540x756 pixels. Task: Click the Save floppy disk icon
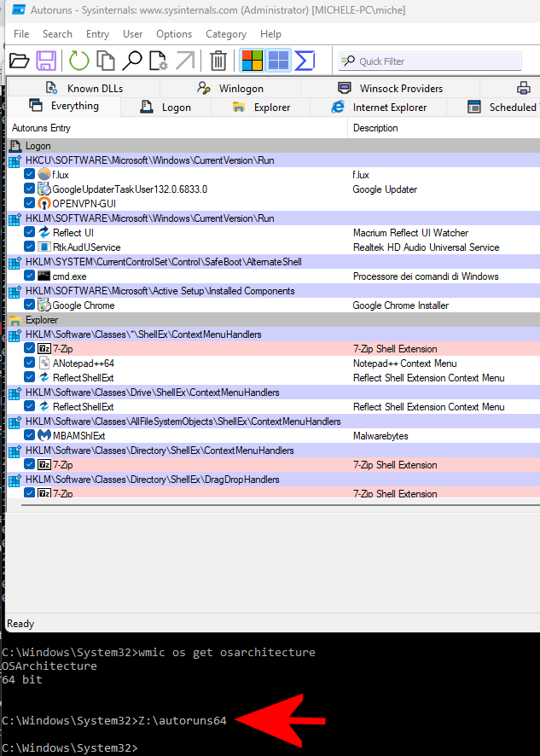pyautogui.click(x=46, y=61)
